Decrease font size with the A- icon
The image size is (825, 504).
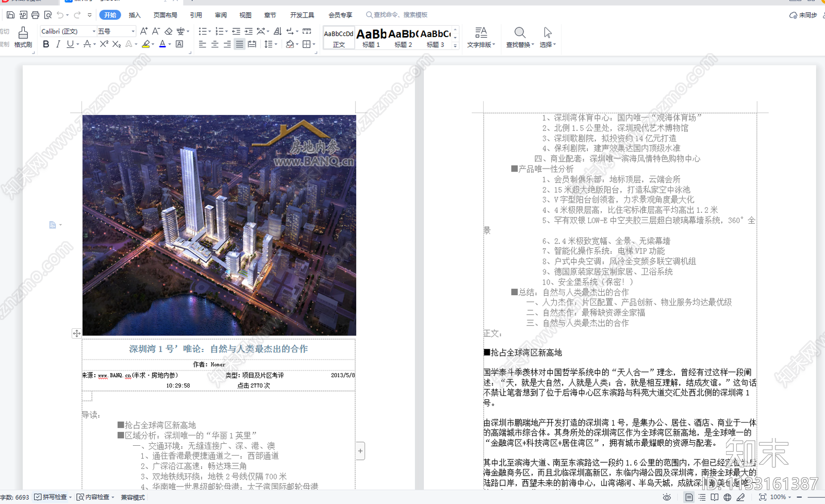(x=156, y=31)
